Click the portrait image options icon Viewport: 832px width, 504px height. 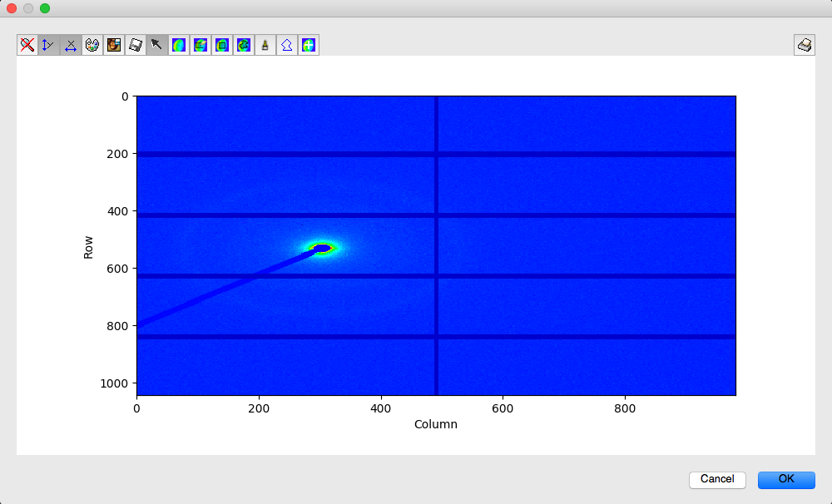coord(114,45)
